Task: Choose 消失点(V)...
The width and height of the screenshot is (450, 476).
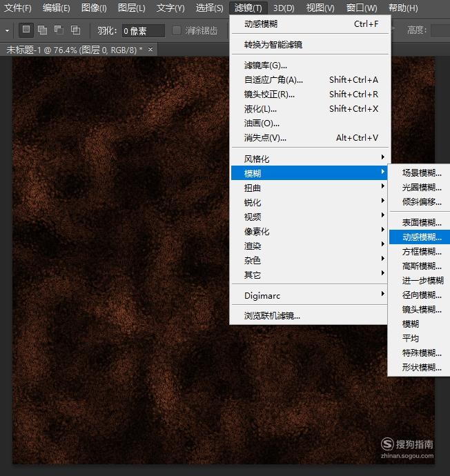Action: pyautogui.click(x=311, y=138)
